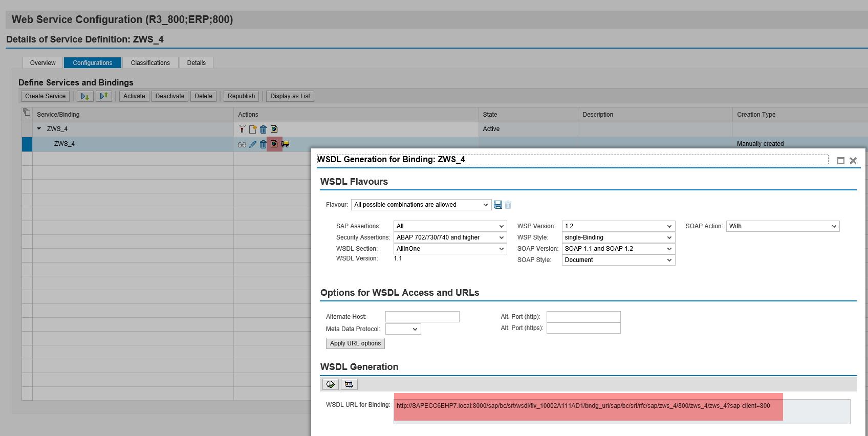
Task: Click the Actions column header
Action: (x=356, y=115)
